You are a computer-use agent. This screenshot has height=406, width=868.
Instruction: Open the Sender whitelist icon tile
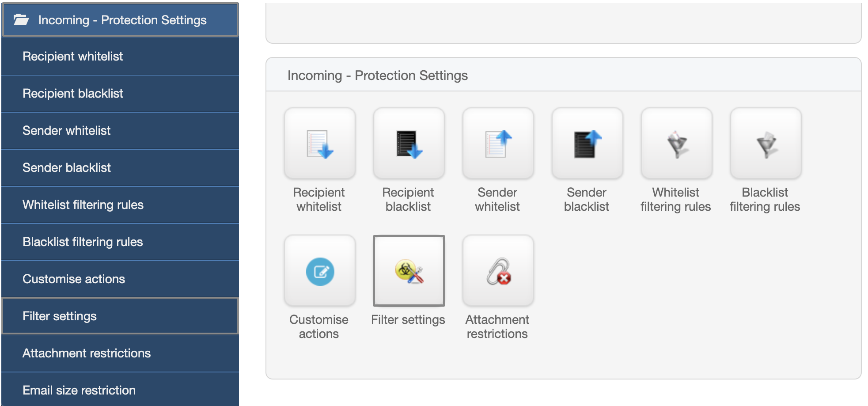pos(498,144)
